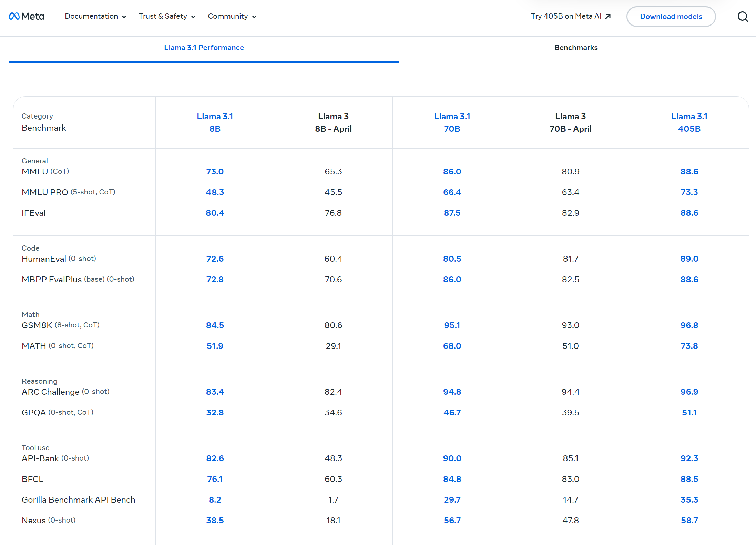Image resolution: width=756 pixels, height=545 pixels.
Task: Expand the Documentation dropdown menu
Action: click(x=95, y=16)
